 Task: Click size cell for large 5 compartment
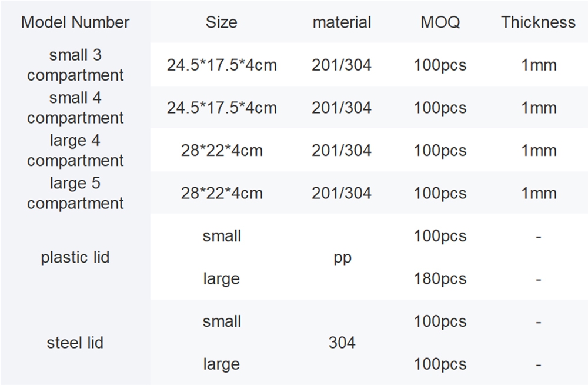coord(222,193)
